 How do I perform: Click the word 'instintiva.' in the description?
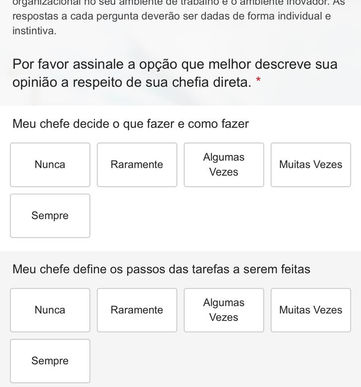(34, 31)
